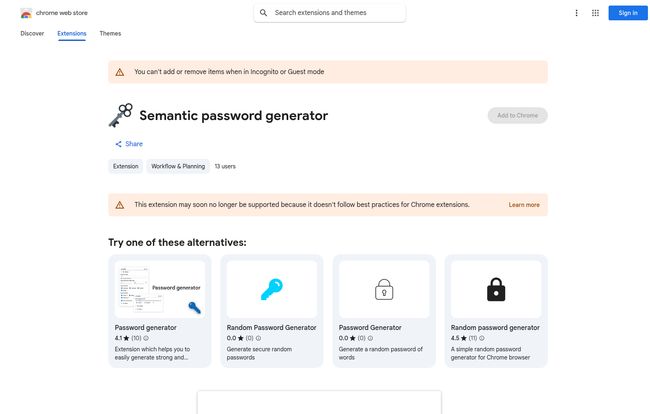650x414 pixels.
Task: Click the warning icon in Incognito notice
Action: (x=120, y=72)
